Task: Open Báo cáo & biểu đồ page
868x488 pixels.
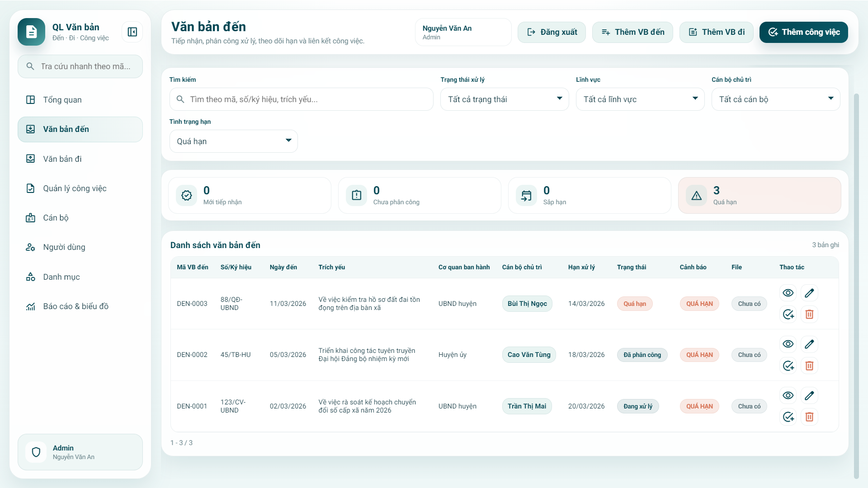Action: pos(75,306)
